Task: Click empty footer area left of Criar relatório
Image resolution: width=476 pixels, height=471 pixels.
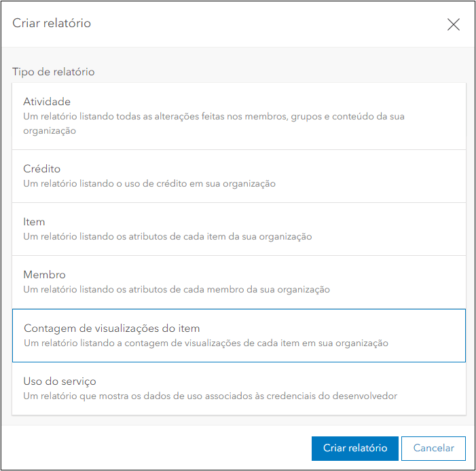Action: point(156,448)
